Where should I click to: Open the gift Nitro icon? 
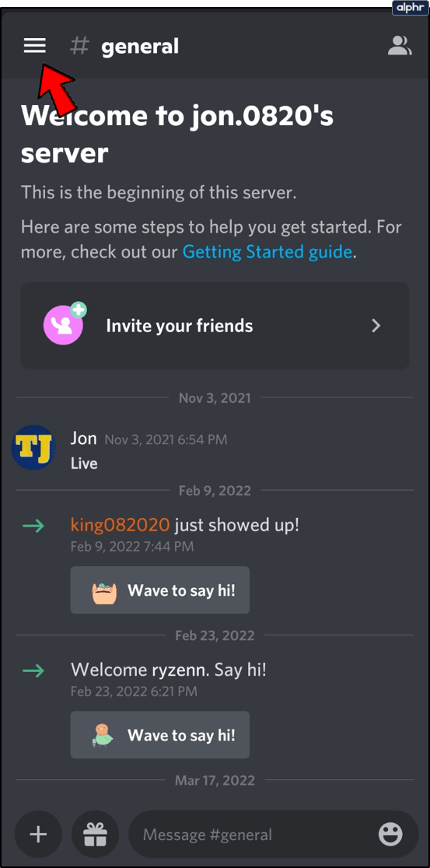tap(95, 835)
